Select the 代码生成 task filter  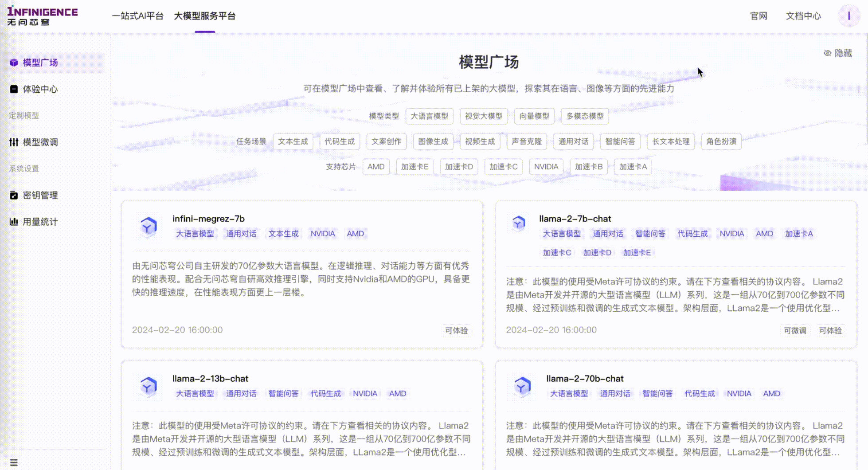340,141
